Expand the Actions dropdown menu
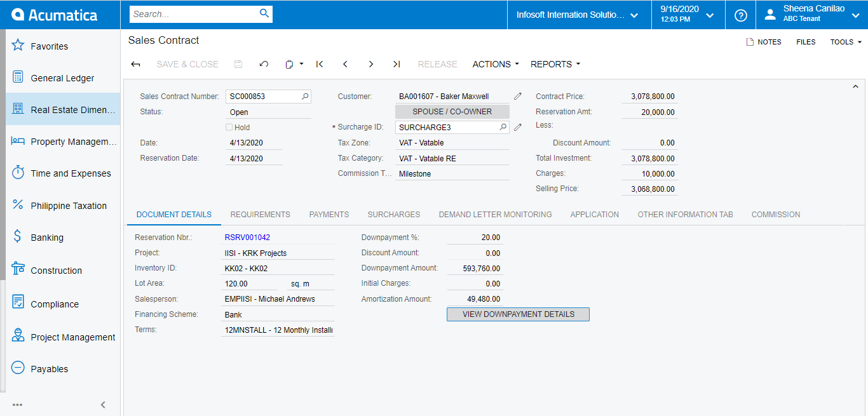This screenshot has height=416, width=868. [496, 64]
